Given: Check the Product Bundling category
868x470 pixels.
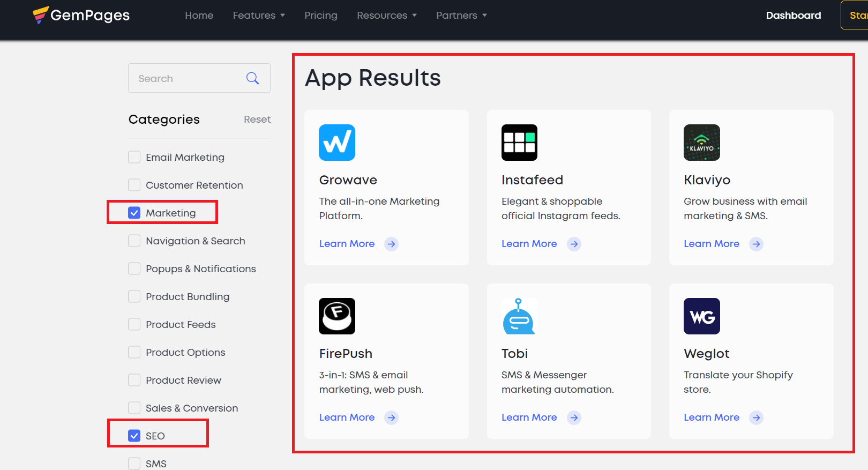Looking at the screenshot, I should 134,296.
